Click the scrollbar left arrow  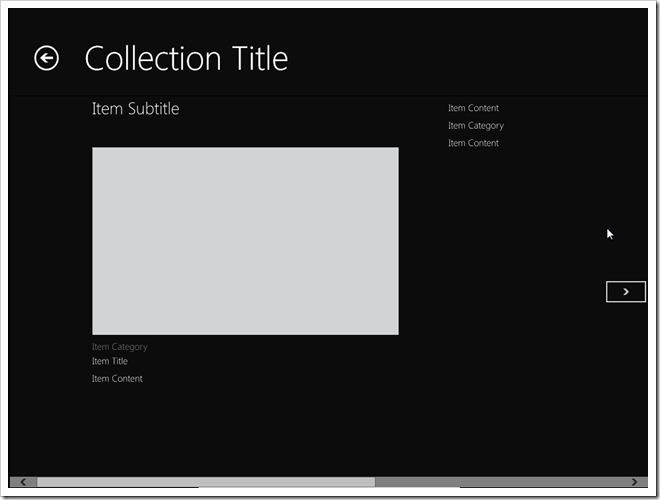pyautogui.click(x=23, y=482)
